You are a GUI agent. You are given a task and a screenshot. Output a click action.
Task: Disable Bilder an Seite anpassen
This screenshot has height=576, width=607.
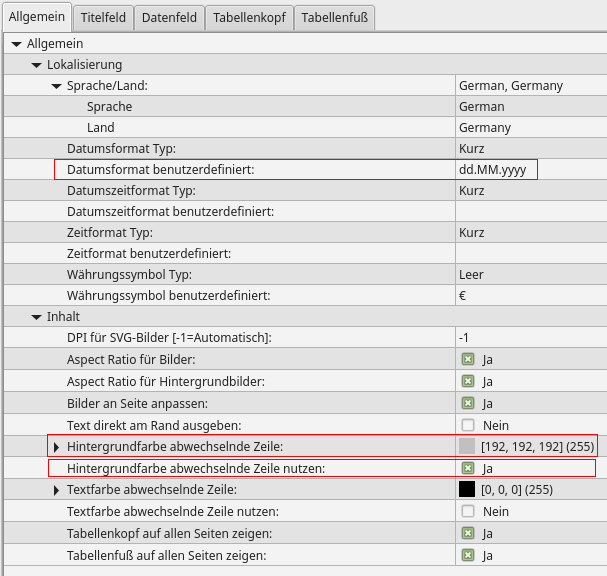467,403
